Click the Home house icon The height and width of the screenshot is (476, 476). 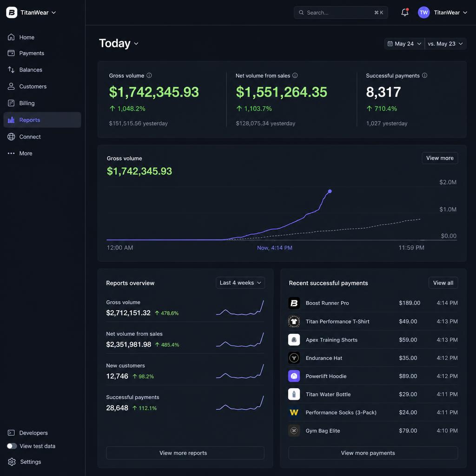click(x=11, y=37)
